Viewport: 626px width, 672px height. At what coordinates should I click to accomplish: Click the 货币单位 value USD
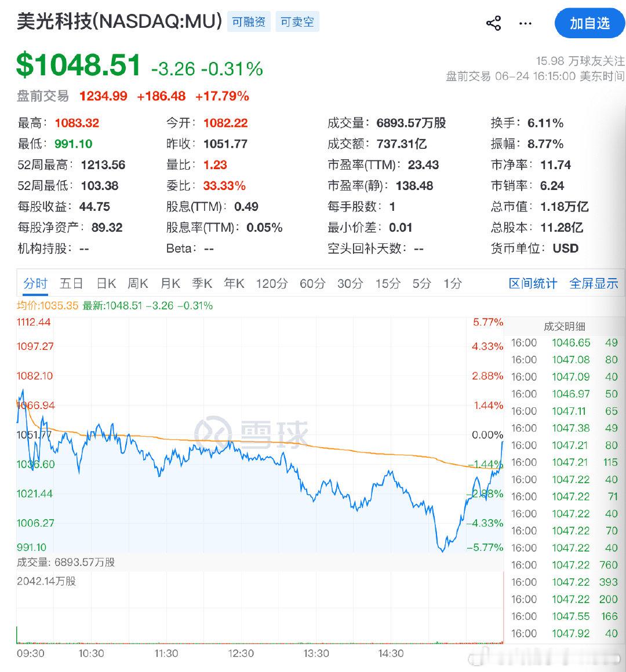tap(566, 248)
